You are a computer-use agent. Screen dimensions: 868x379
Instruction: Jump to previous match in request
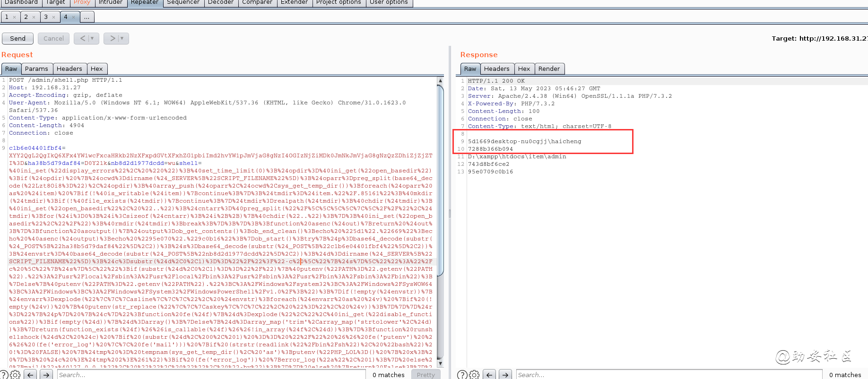coord(31,375)
